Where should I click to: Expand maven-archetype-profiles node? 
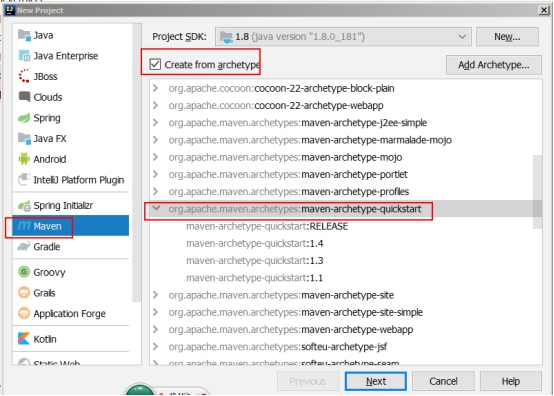pyautogui.click(x=155, y=191)
